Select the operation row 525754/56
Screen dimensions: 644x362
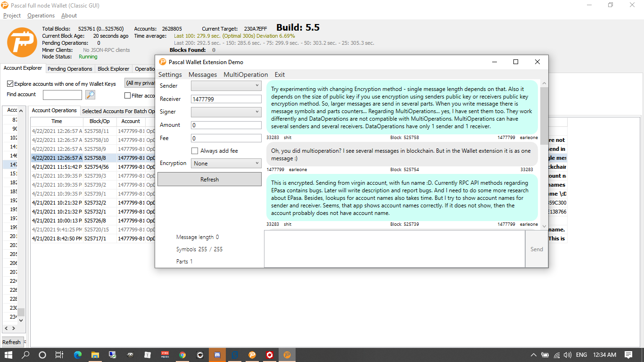pos(93,167)
